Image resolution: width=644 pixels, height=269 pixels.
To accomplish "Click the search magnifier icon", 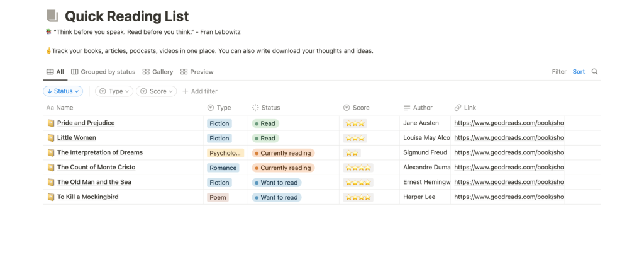I will tap(595, 72).
